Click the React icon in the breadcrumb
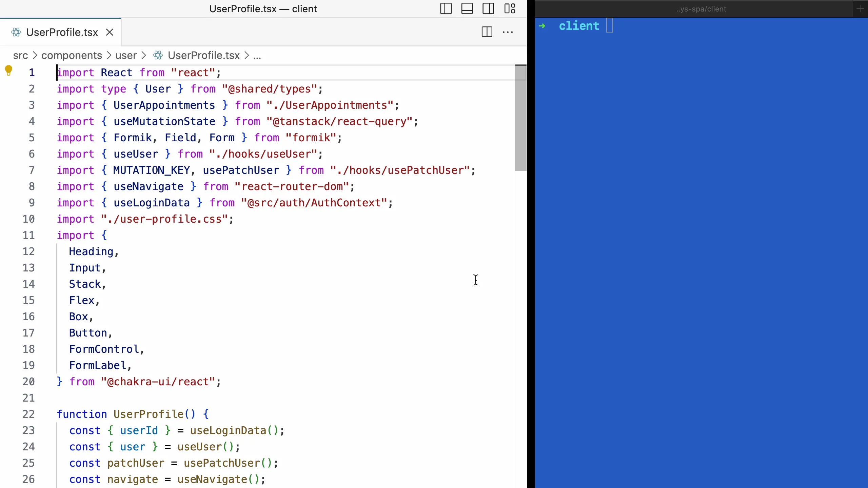 tap(158, 55)
